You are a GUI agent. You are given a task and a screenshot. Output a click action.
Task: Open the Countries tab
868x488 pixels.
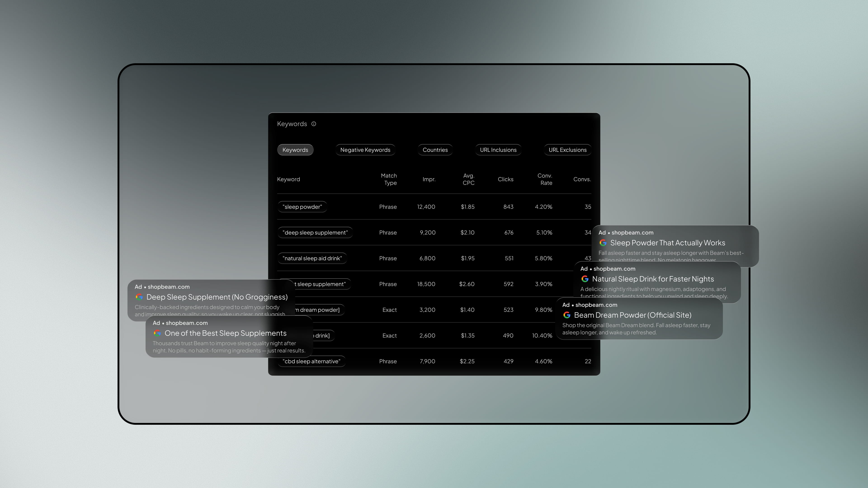[435, 150]
